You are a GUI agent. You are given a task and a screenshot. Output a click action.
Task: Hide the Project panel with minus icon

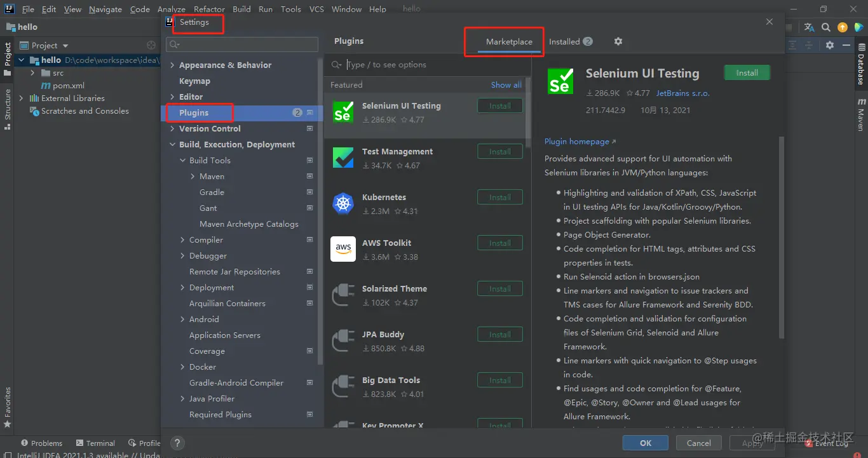tap(846, 45)
